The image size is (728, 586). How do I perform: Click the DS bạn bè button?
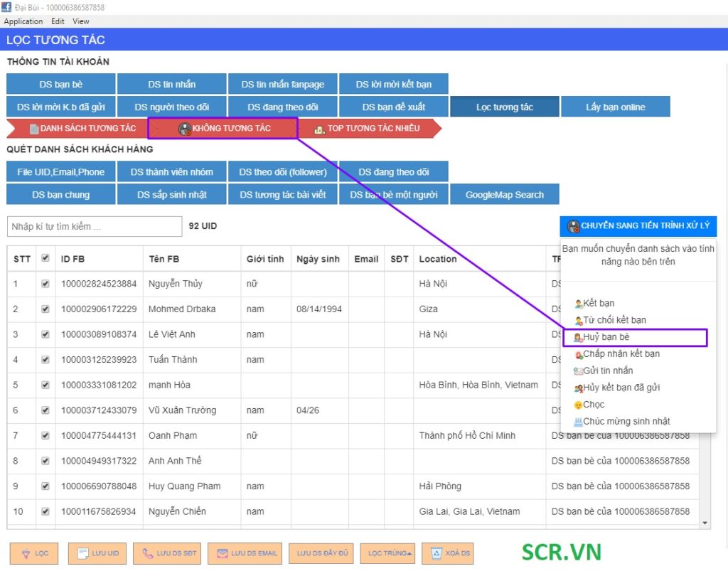tap(60, 85)
